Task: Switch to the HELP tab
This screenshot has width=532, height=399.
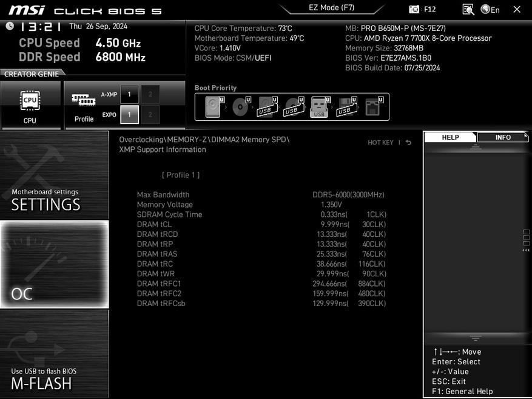Action: [x=450, y=137]
